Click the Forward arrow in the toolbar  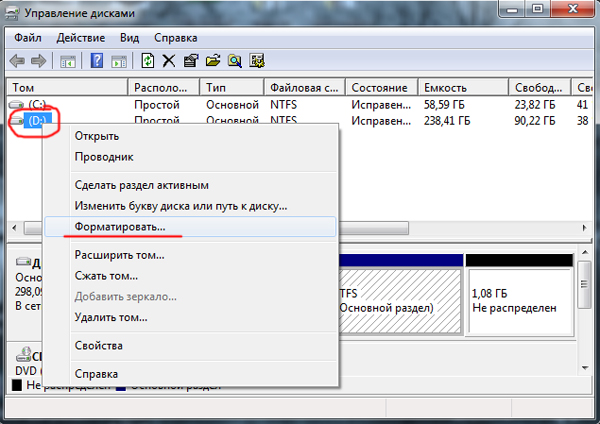tap(39, 61)
